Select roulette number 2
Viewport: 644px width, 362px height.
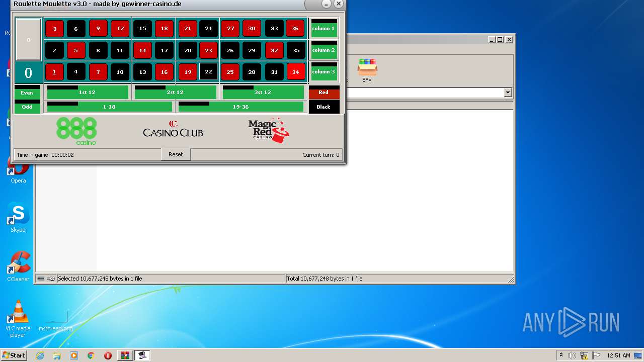(55, 50)
